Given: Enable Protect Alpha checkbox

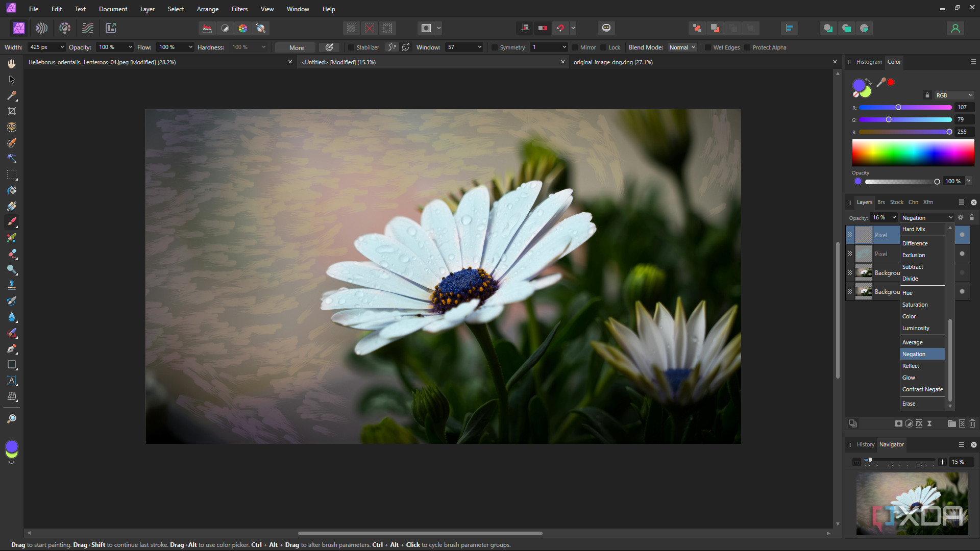Looking at the screenshot, I should (747, 47).
